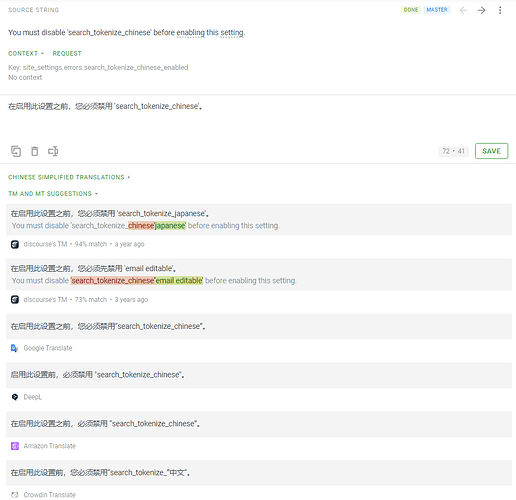Save the translation
Screen dimensions: 516x500
point(491,151)
